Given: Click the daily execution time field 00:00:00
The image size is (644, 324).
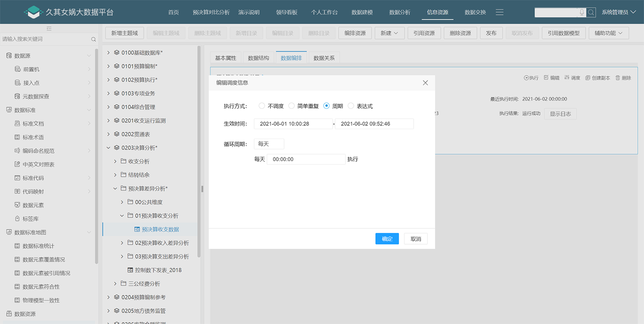Looking at the screenshot, I should pyautogui.click(x=306, y=159).
